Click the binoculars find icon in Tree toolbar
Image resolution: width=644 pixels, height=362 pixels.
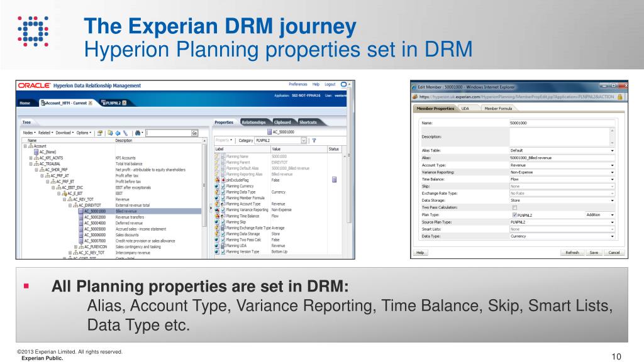138,133
